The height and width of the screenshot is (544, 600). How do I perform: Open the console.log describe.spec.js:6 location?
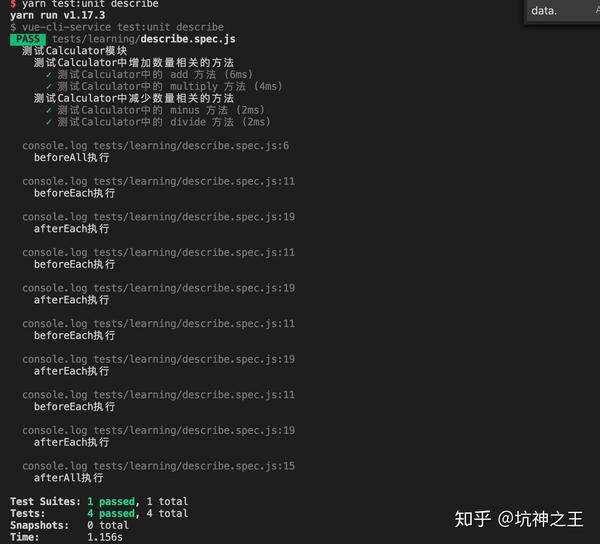155,146
